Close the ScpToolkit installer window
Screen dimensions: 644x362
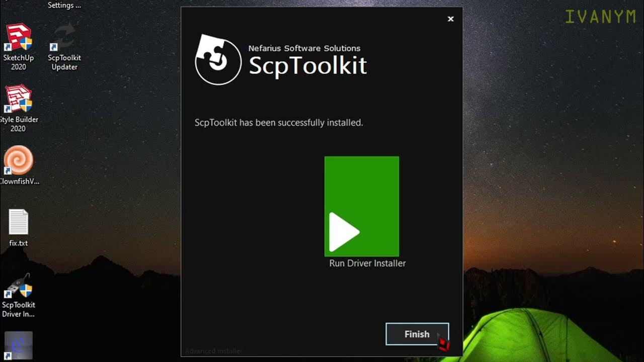[451, 19]
